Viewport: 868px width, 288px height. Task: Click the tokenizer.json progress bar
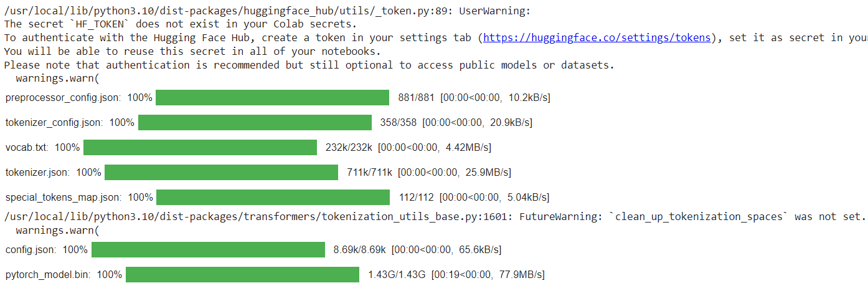point(221,173)
